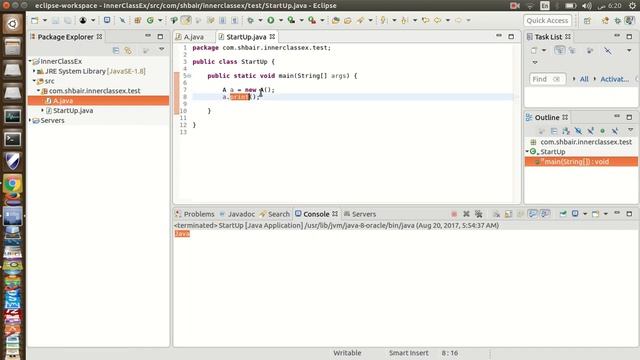Open the New Console View dropdown arrow
Viewport: 640px width, 360px height.
pos(606,214)
